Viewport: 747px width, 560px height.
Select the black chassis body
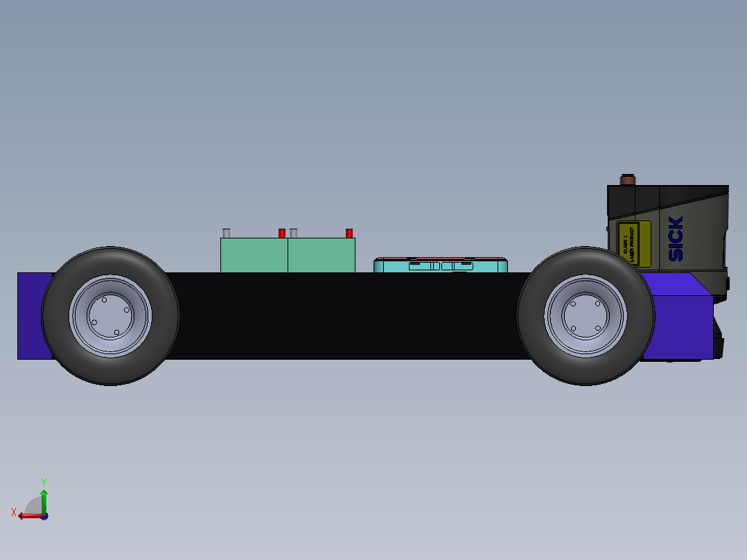(x=348, y=316)
